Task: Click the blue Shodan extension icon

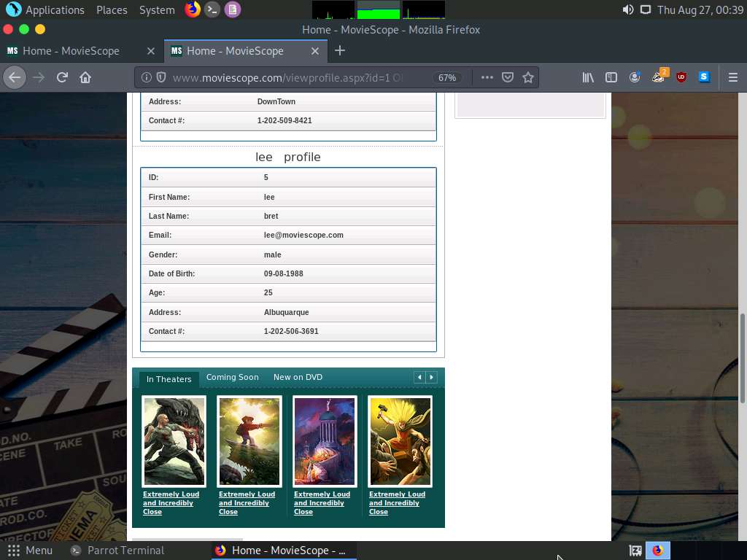Action: [703, 77]
